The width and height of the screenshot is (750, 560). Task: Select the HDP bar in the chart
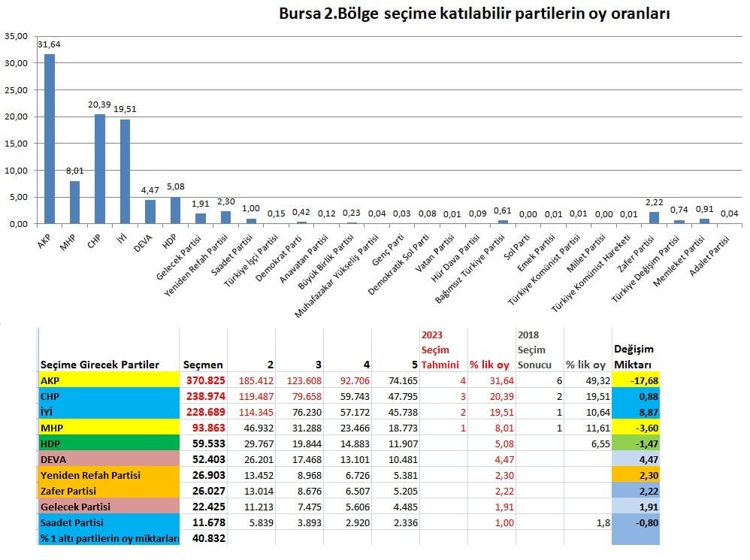[176, 210]
